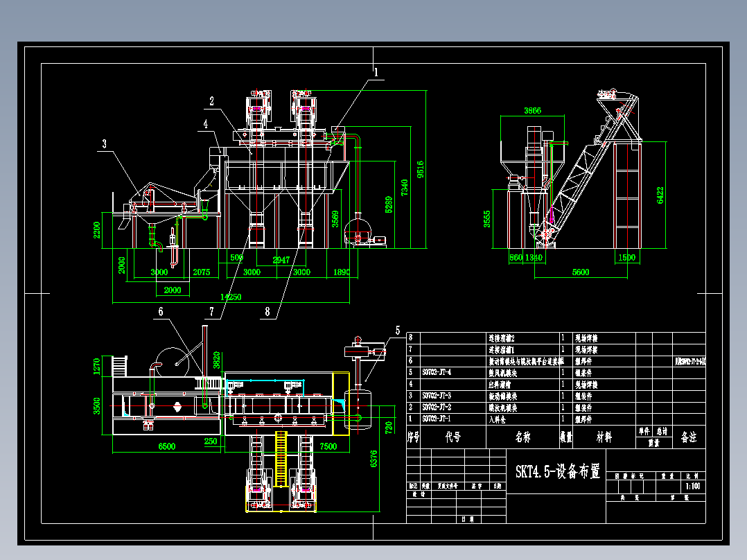
Task: Click the plan-view dimension 3820
Action: [217, 360]
